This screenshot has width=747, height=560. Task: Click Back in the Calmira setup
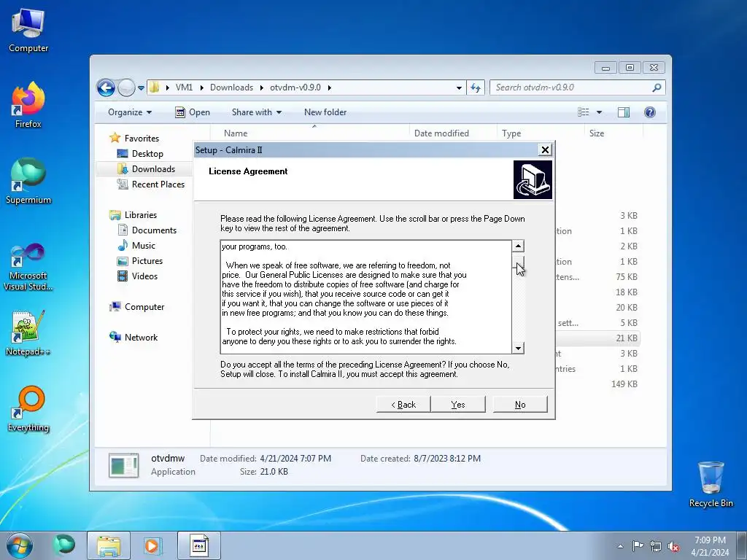point(403,405)
